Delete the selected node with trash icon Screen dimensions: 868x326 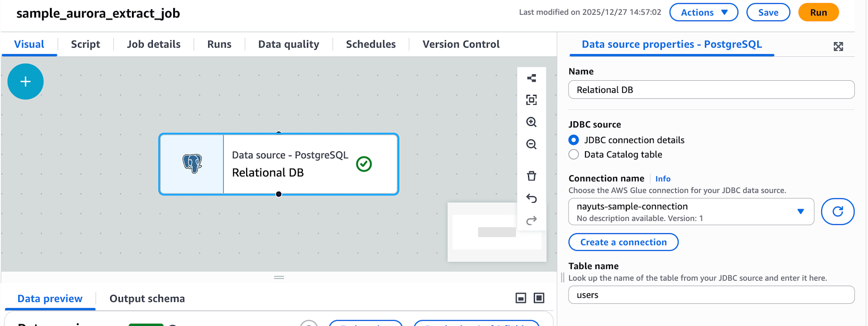coord(531,176)
